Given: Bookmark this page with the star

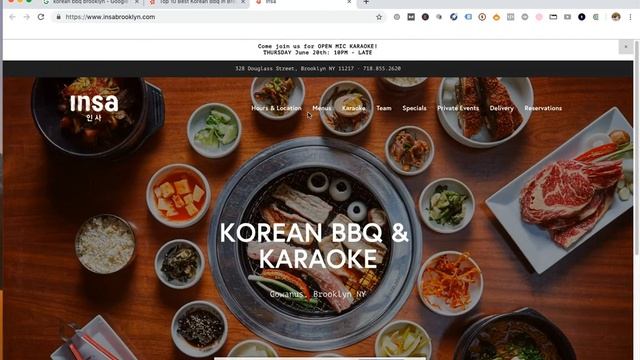Looking at the screenshot, I should (379, 17).
